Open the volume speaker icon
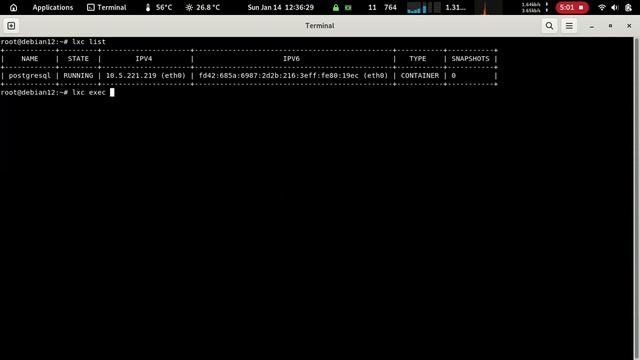Image resolution: width=640 pixels, height=360 pixels. click(x=615, y=7)
